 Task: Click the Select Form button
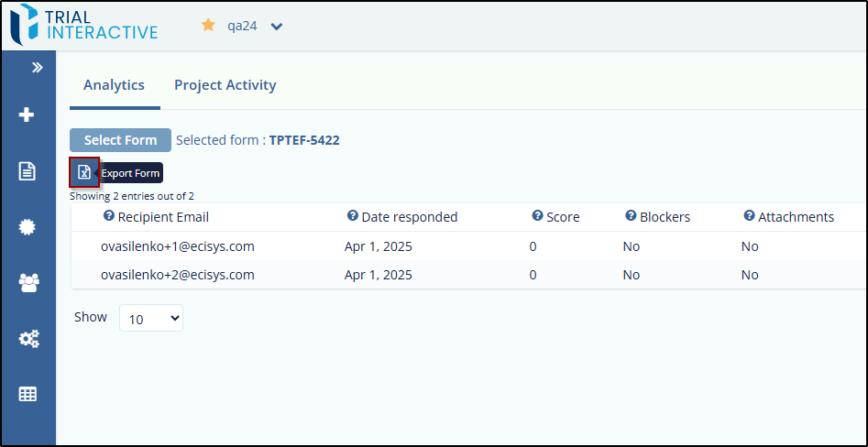pyautogui.click(x=121, y=140)
